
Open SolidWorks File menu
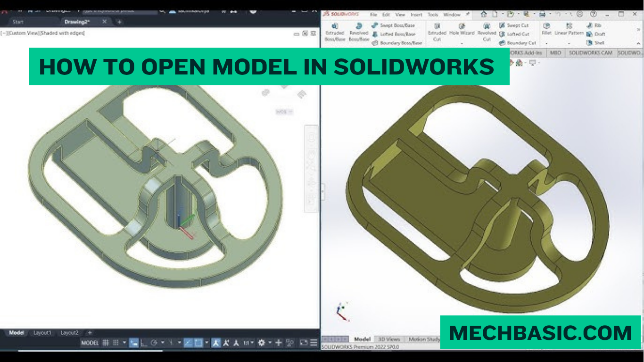pos(373,15)
